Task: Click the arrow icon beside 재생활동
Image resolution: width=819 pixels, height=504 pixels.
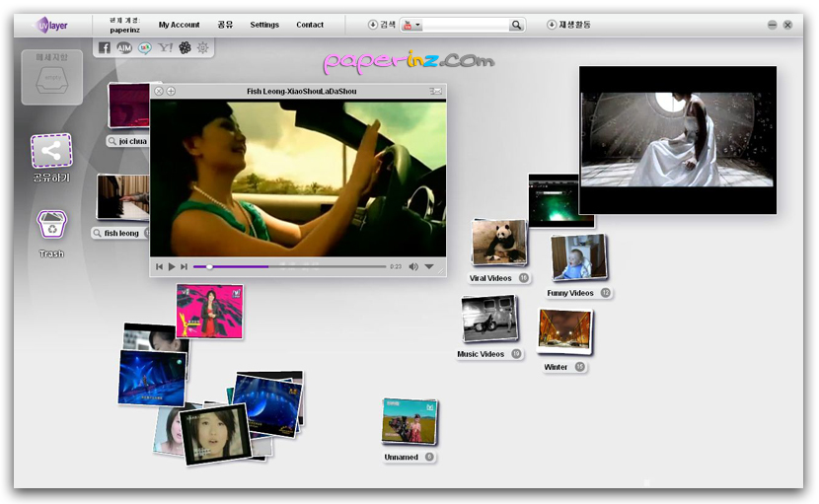Action: 551,25
